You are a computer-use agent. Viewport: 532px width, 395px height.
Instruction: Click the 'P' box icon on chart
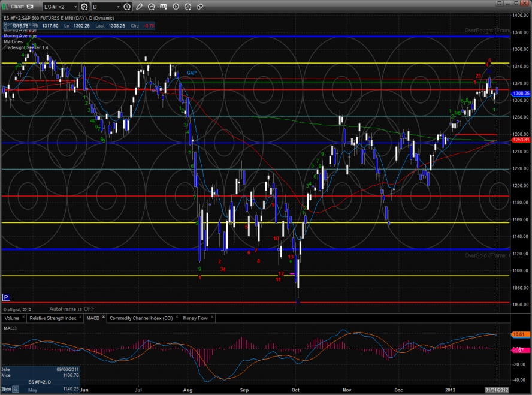[6, 298]
